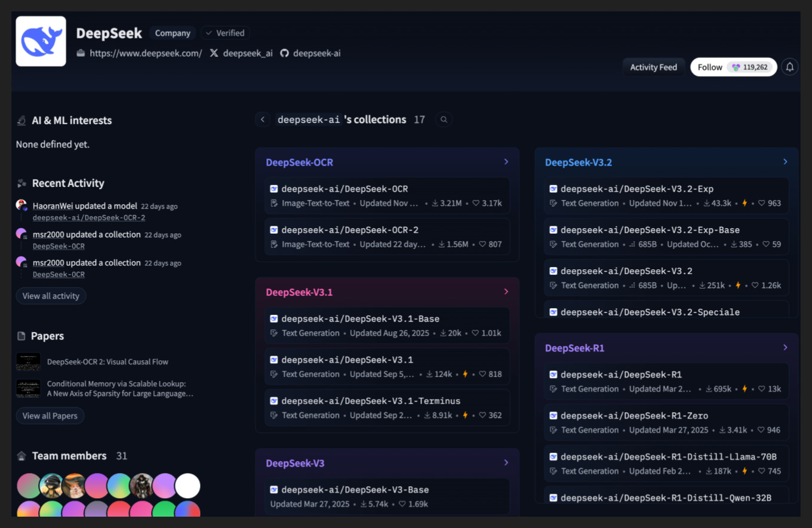Click the lightning icon on DeepSeek-V3.2-Exp row
812x528 pixels.
(x=745, y=203)
